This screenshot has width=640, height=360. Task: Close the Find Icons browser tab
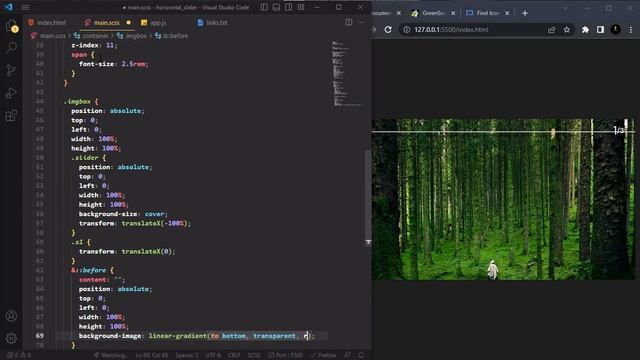507,13
